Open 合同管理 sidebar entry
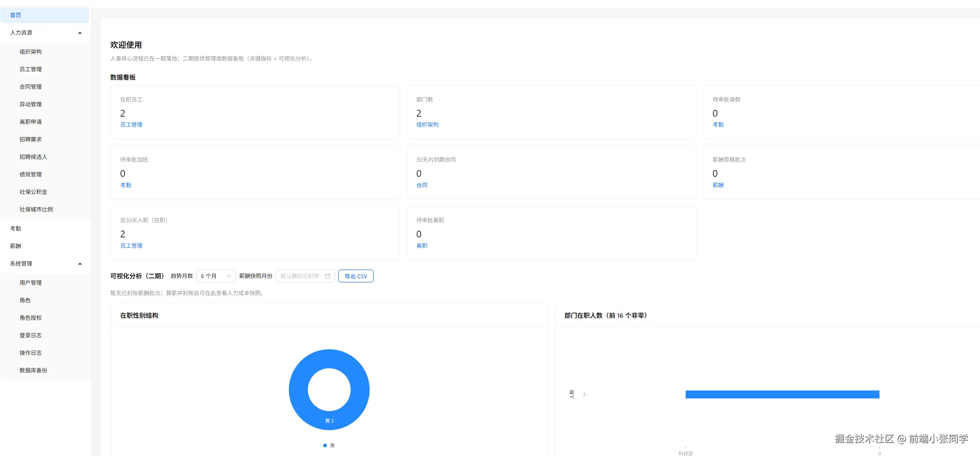The width and height of the screenshot is (980, 456). tap(31, 87)
